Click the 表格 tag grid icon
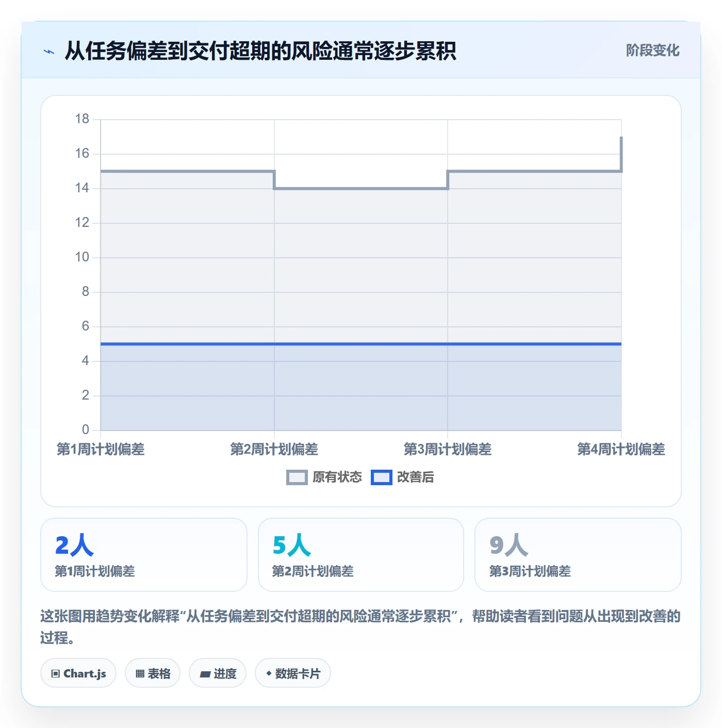 [140, 673]
